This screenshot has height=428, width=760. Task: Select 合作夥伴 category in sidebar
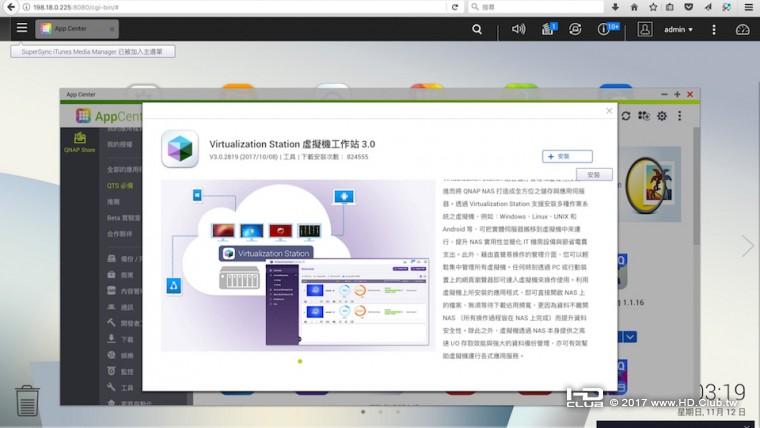click(x=120, y=234)
